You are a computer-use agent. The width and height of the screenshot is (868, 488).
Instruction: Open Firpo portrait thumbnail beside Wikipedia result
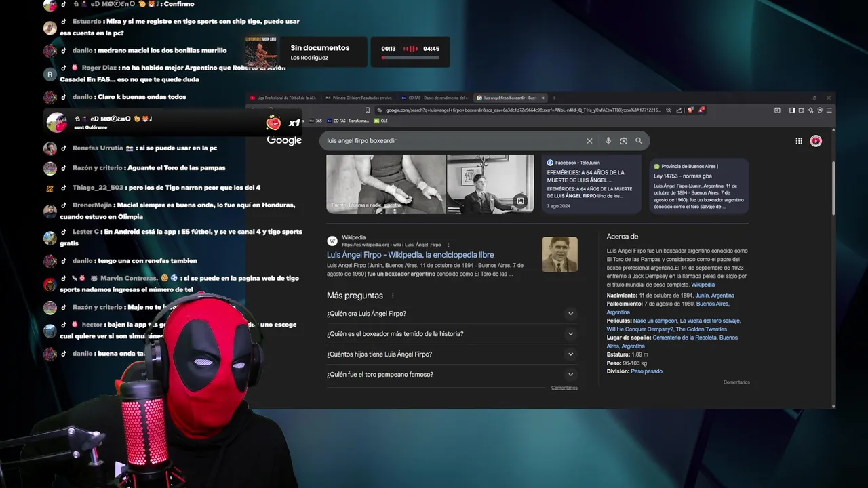pos(559,254)
